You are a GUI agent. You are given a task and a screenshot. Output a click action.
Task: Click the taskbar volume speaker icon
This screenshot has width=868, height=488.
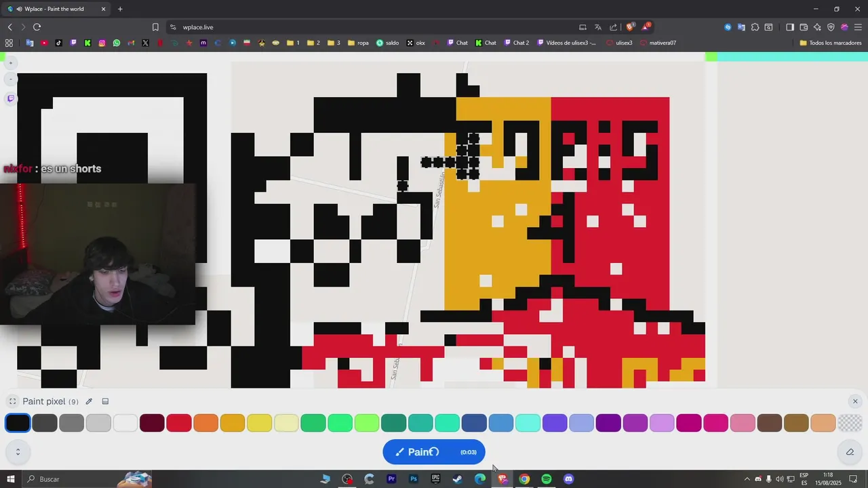click(x=779, y=479)
